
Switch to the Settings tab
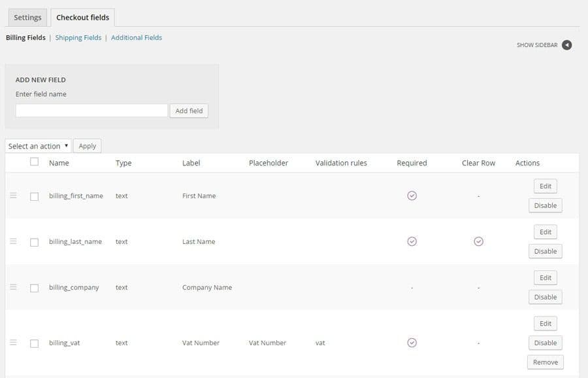pos(27,18)
